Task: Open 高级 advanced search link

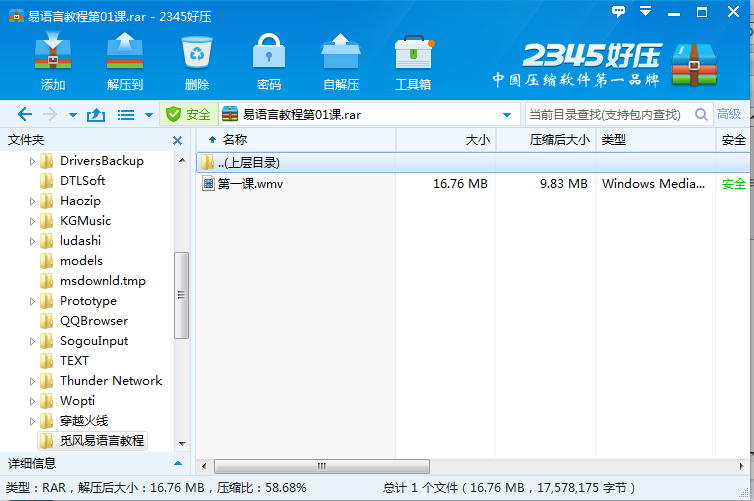Action: click(x=729, y=114)
